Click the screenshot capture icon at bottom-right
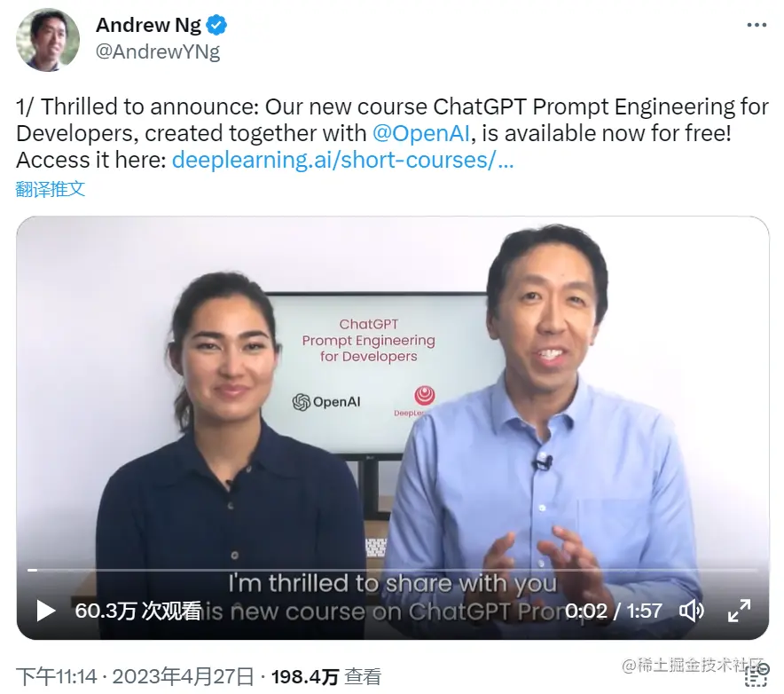784x694 pixels. click(x=756, y=675)
